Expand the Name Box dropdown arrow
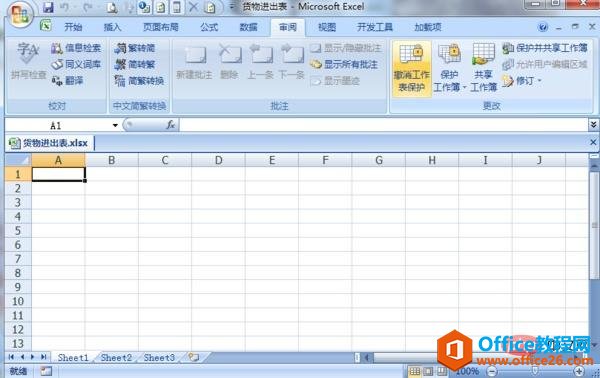600x378 pixels. (115, 125)
